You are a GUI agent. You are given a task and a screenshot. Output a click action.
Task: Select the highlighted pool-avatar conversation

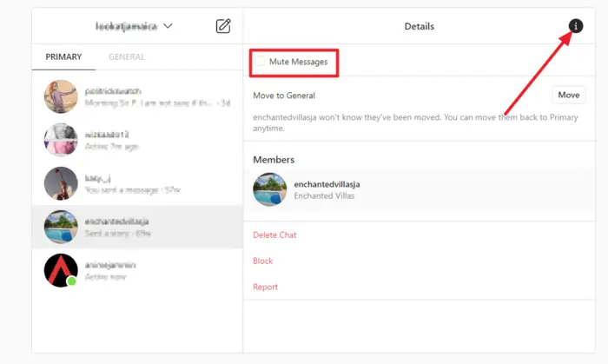(x=137, y=227)
